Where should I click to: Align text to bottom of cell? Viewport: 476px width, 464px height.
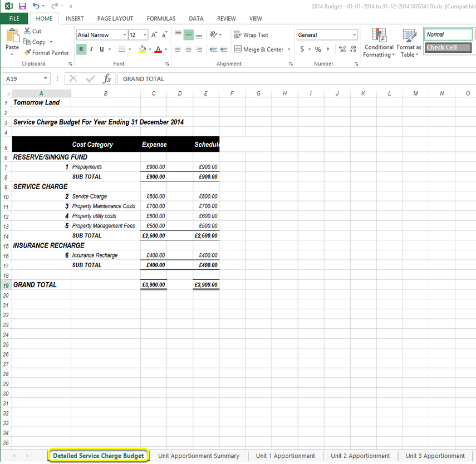click(199, 36)
